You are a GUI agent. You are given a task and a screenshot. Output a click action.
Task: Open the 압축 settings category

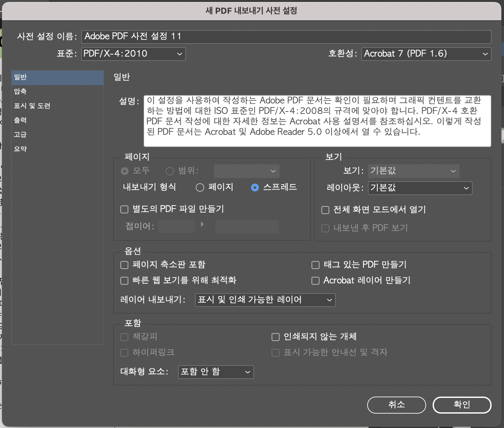(58, 92)
